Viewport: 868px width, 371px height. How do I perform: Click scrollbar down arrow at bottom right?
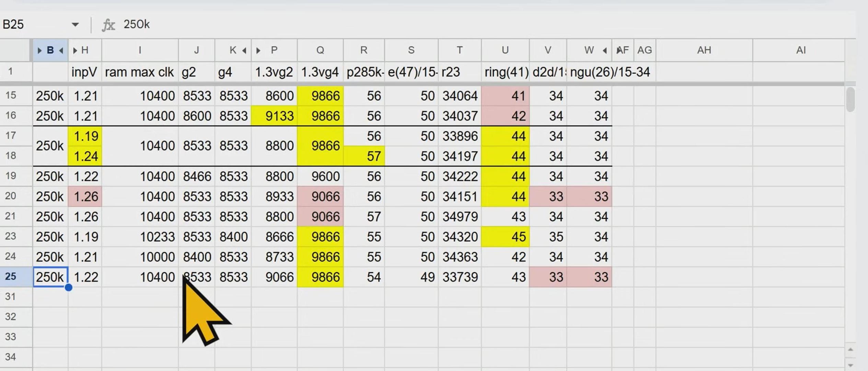[x=850, y=365]
